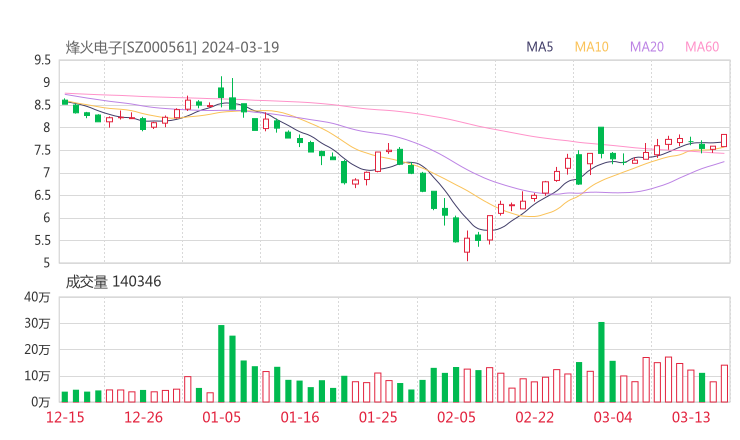Image resolution: width=740 pixels, height=440 pixels.
Task: Click the MA60 legend label
Action: click(702, 47)
